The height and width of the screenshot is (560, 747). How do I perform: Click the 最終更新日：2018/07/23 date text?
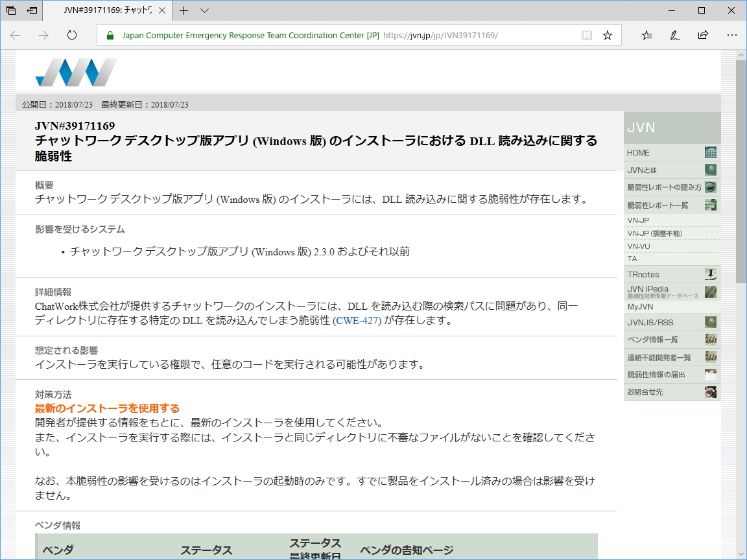[x=145, y=105]
